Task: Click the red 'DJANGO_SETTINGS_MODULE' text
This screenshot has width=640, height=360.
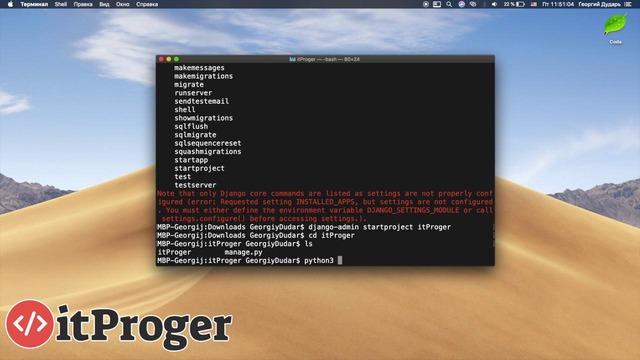Action: [413, 210]
